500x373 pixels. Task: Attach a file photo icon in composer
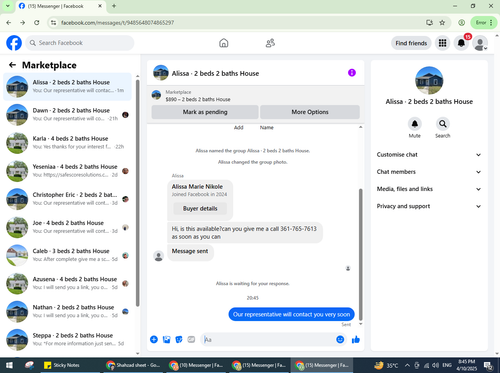166,340
